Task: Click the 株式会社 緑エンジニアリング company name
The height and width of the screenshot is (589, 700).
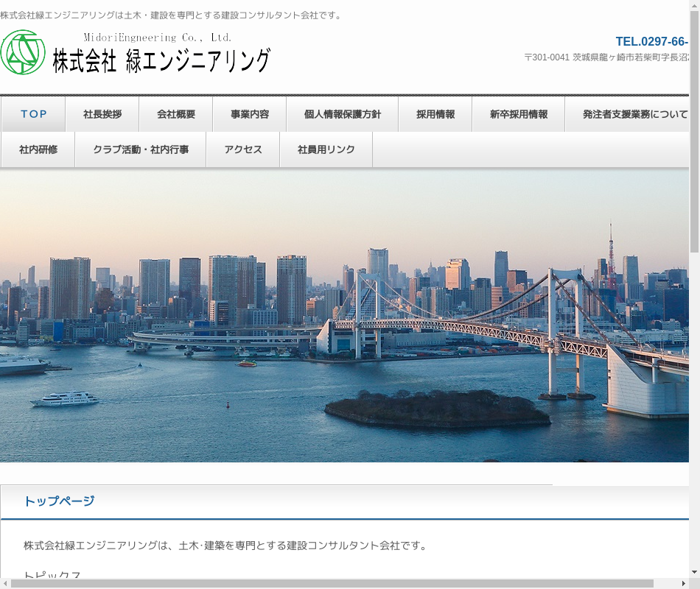Action: (161, 60)
